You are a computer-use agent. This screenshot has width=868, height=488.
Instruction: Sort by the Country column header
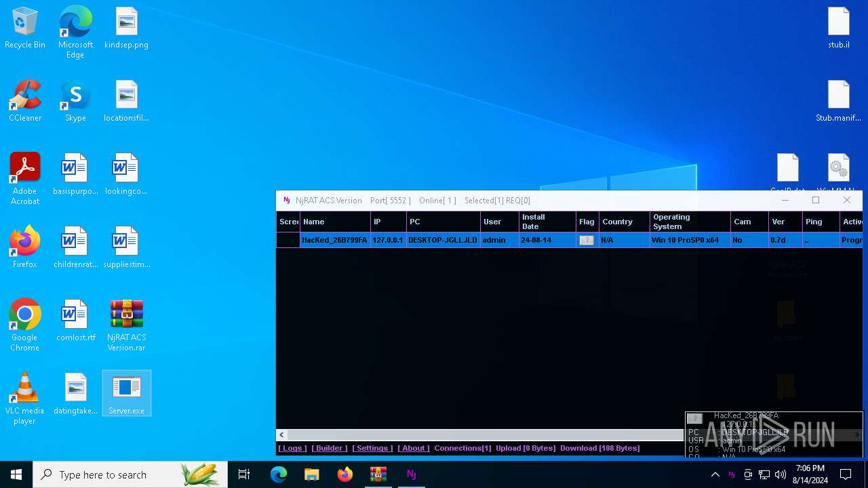tap(624, 222)
